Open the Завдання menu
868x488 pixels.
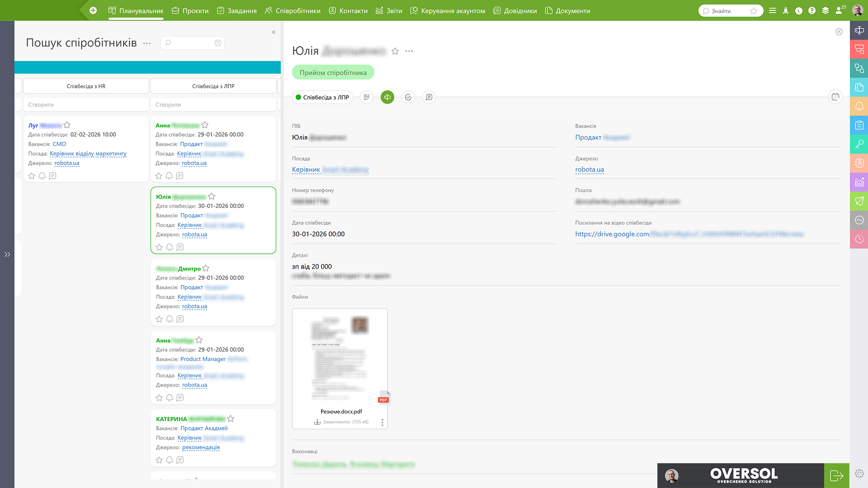[237, 10]
